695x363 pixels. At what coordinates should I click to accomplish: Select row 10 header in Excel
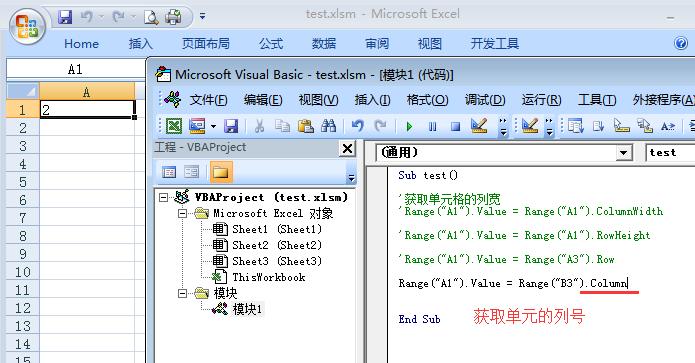point(23,272)
